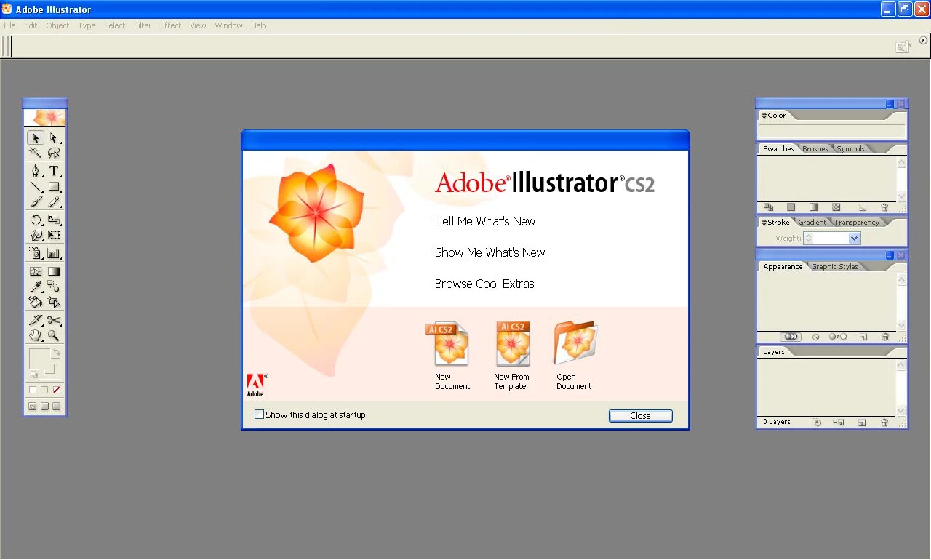Switch to the Graphic Styles tab

pos(834,267)
